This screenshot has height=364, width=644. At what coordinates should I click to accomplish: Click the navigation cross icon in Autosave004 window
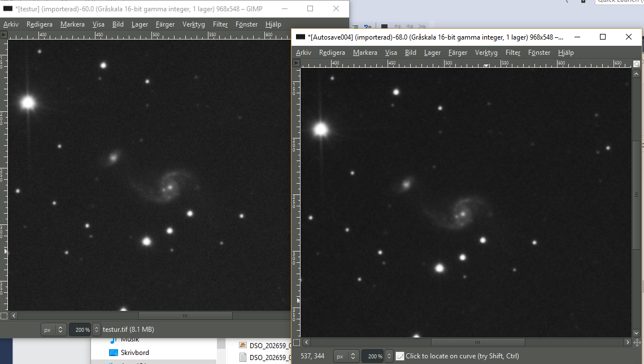click(637, 343)
